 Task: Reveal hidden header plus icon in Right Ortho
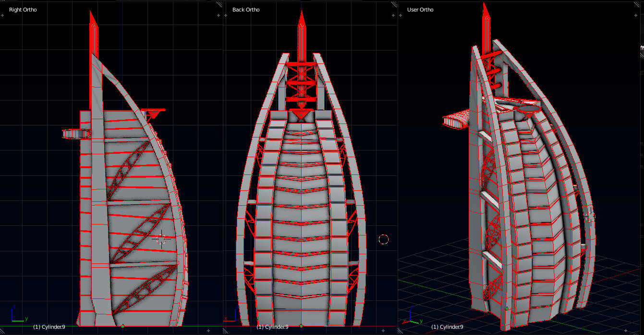tap(207, 331)
